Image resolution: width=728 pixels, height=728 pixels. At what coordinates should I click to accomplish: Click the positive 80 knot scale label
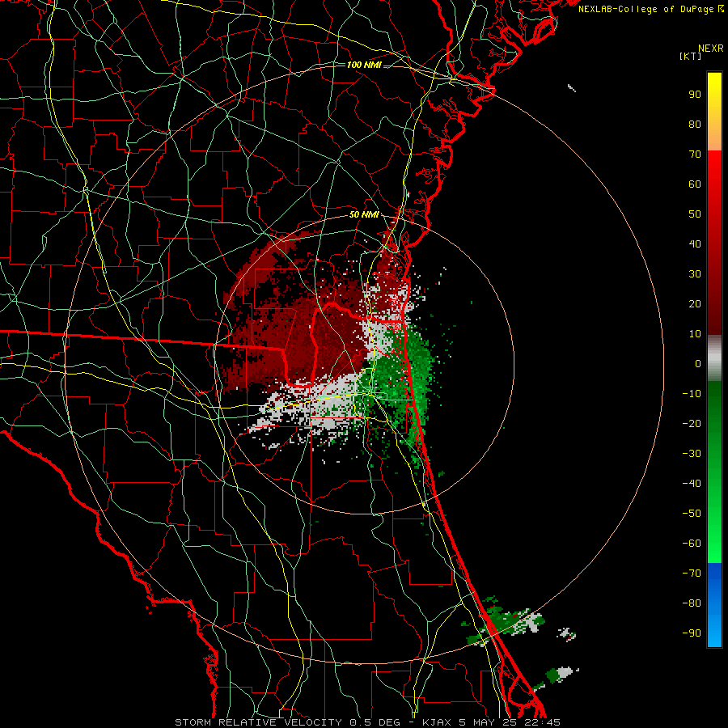[x=695, y=124]
